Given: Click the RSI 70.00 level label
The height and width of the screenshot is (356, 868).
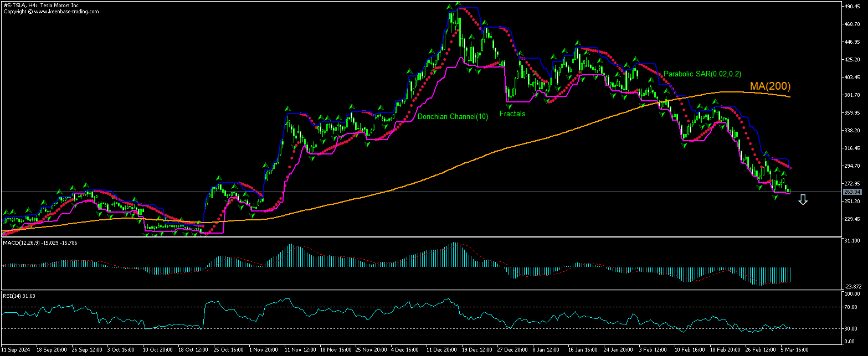Looking at the screenshot, I should (x=851, y=307).
